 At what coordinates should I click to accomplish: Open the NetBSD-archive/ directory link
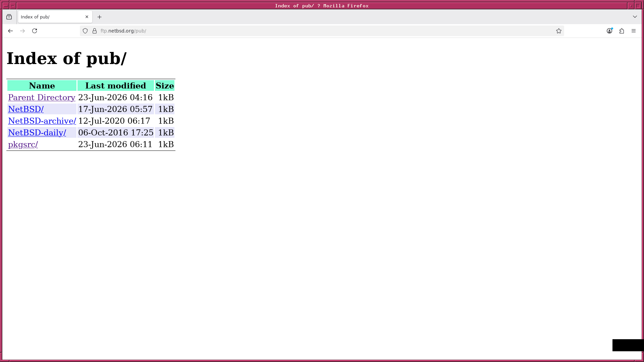pyautogui.click(x=42, y=121)
